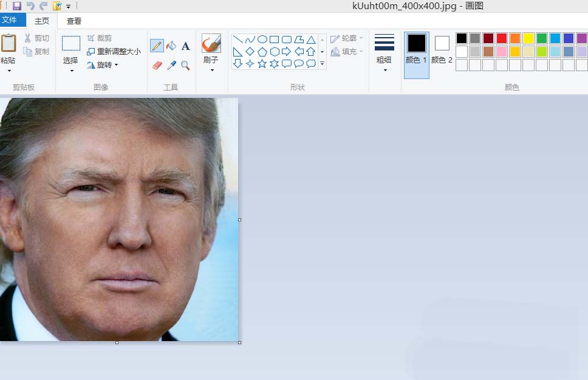
Task: Choose the Right arrow shape
Action: 287,52
